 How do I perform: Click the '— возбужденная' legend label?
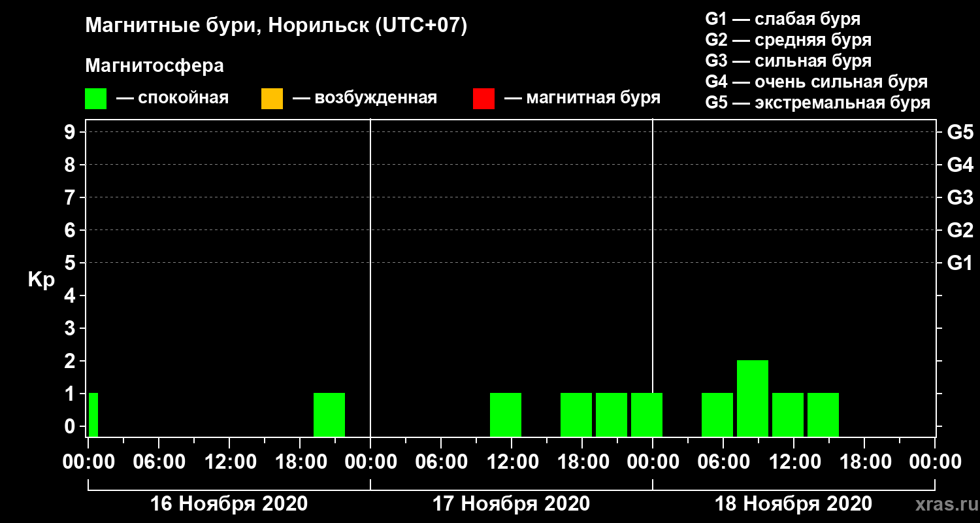[365, 99]
